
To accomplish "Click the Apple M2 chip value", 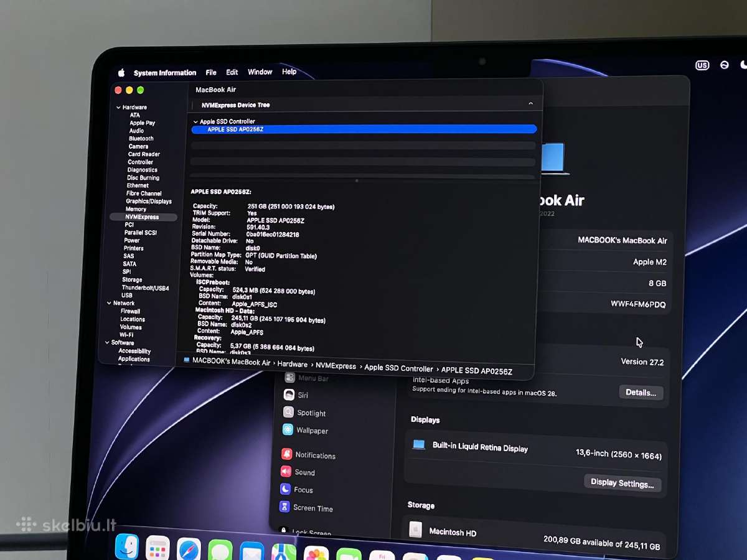I will 650,262.
